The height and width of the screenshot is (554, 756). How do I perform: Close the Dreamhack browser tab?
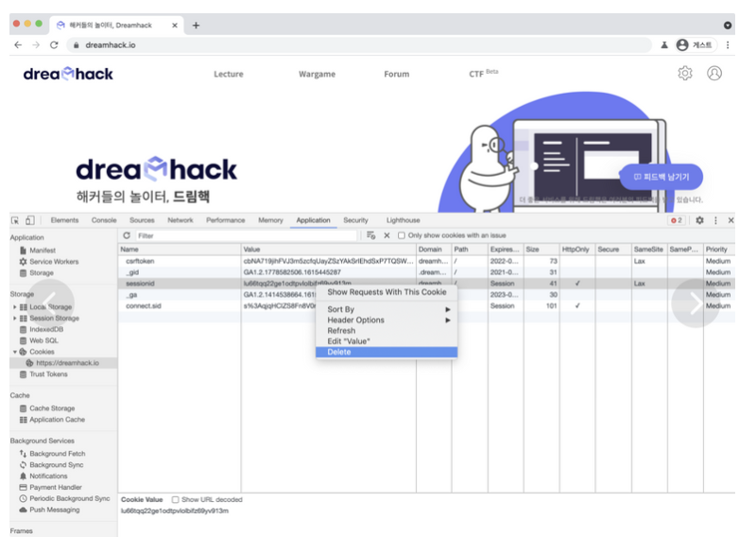click(175, 26)
